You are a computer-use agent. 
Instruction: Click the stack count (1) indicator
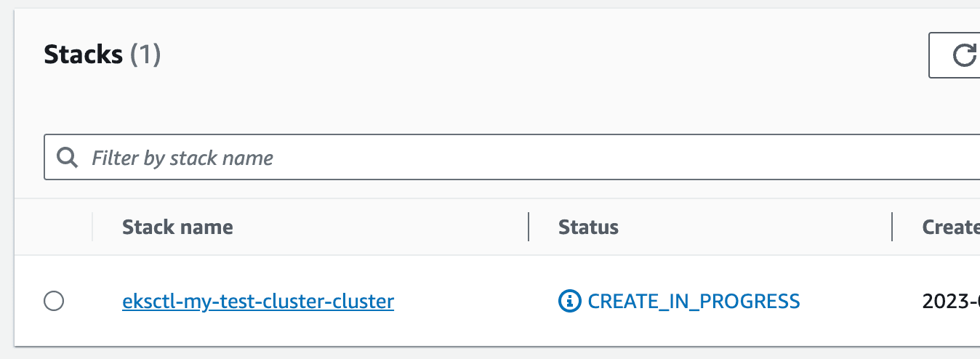(145, 55)
